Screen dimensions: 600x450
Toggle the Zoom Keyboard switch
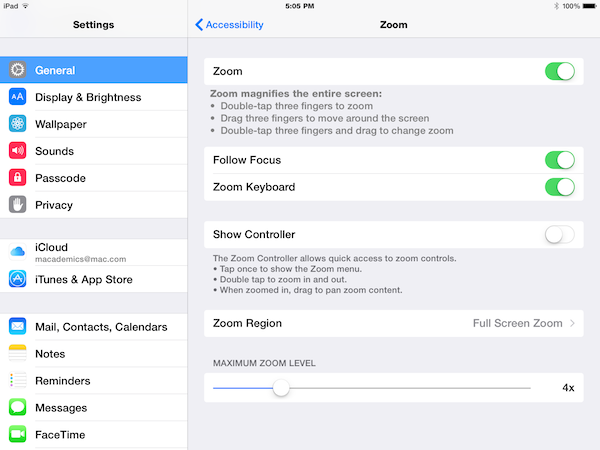click(x=559, y=187)
